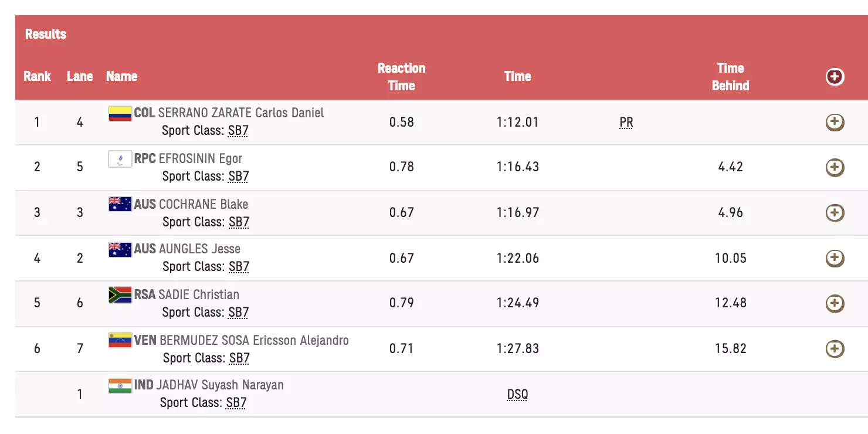Viewport: 868px width, 434px height.
Task: Expand all rows with header plus icon
Action: (x=835, y=77)
